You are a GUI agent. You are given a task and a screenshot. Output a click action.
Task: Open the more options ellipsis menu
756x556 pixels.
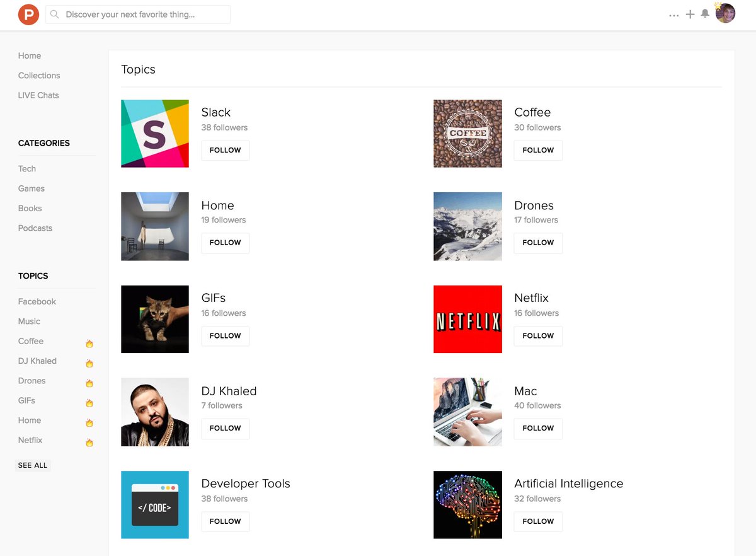pos(674,14)
